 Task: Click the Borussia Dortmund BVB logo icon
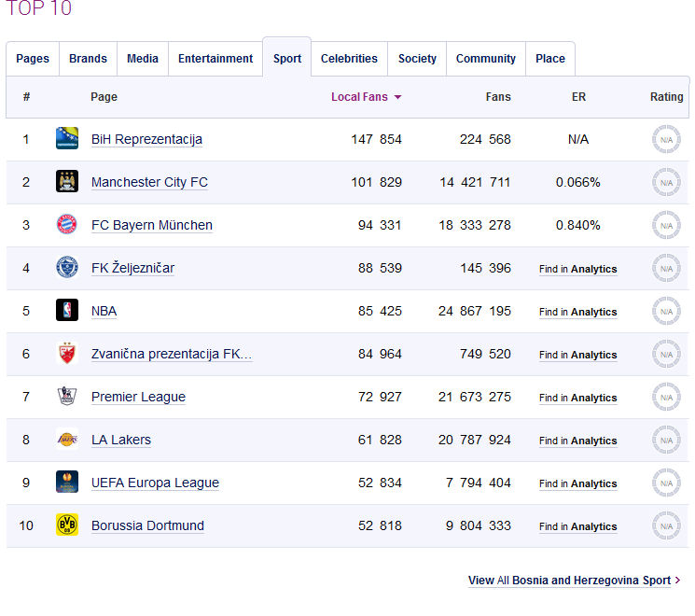[x=67, y=525]
